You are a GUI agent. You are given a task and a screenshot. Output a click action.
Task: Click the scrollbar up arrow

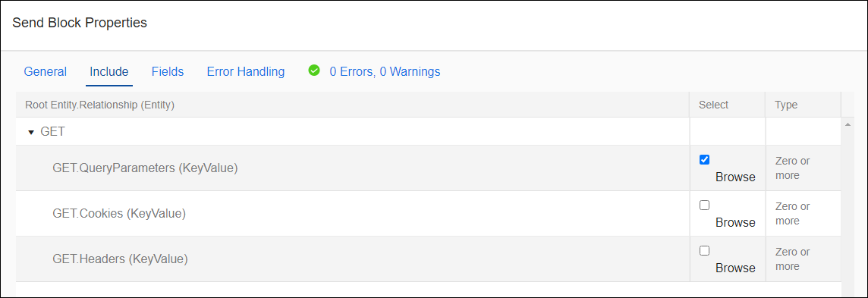848,124
